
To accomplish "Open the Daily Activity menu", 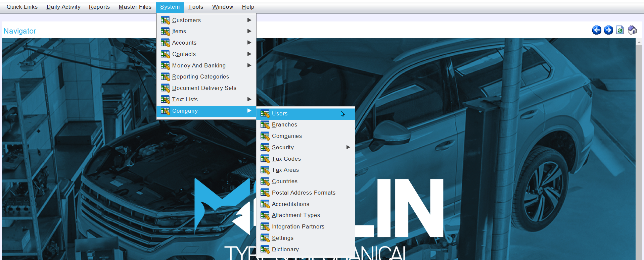I will tap(63, 7).
